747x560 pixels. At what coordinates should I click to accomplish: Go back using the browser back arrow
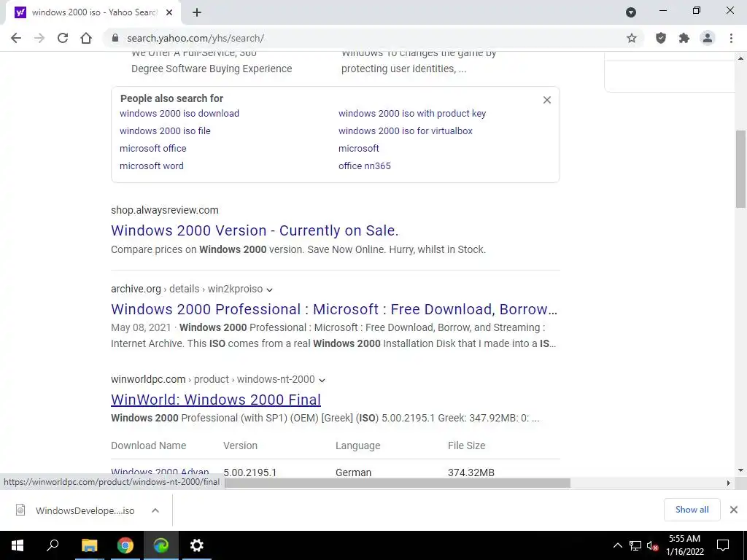click(x=16, y=38)
